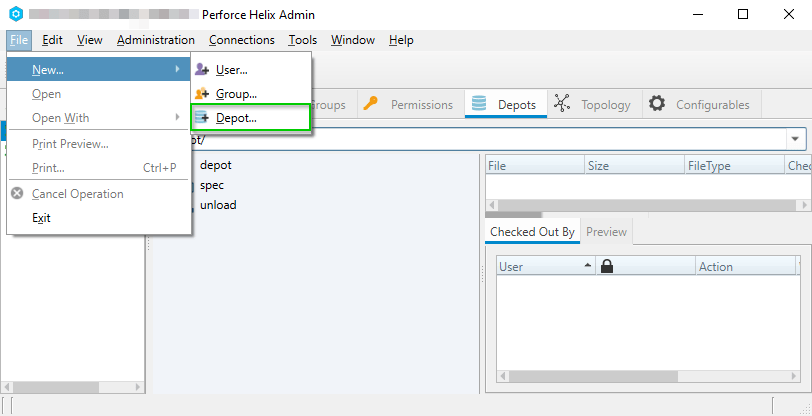Click the Configurables gear icon
This screenshot has width=812, height=416.
pos(657,104)
